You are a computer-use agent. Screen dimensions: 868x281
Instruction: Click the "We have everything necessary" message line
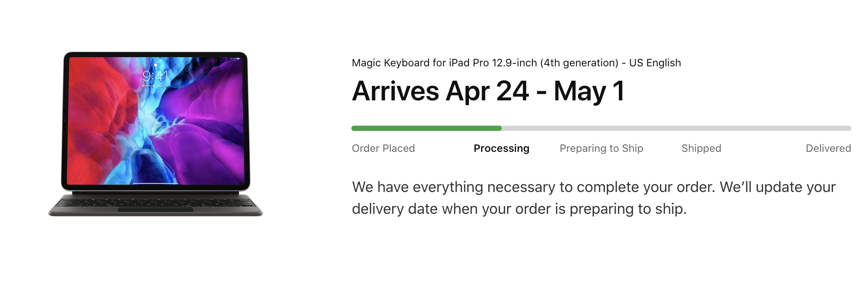coord(594,187)
